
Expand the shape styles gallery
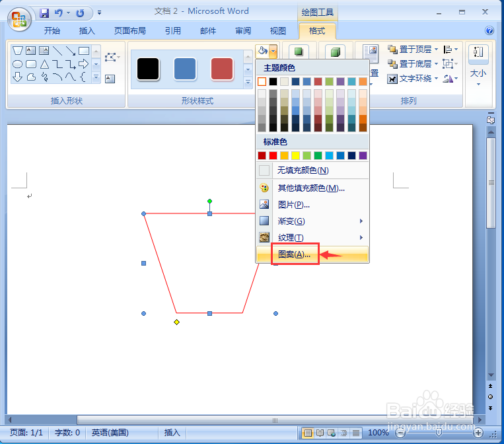click(x=248, y=83)
